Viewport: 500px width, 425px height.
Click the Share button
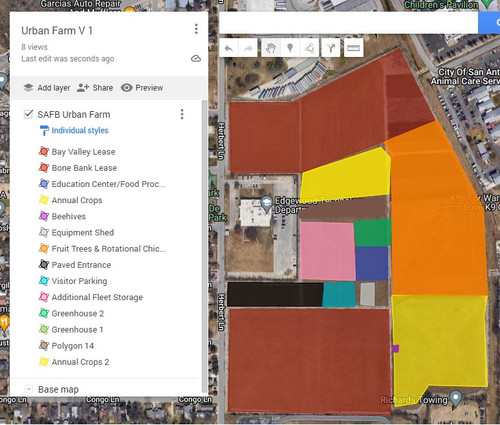coord(95,88)
